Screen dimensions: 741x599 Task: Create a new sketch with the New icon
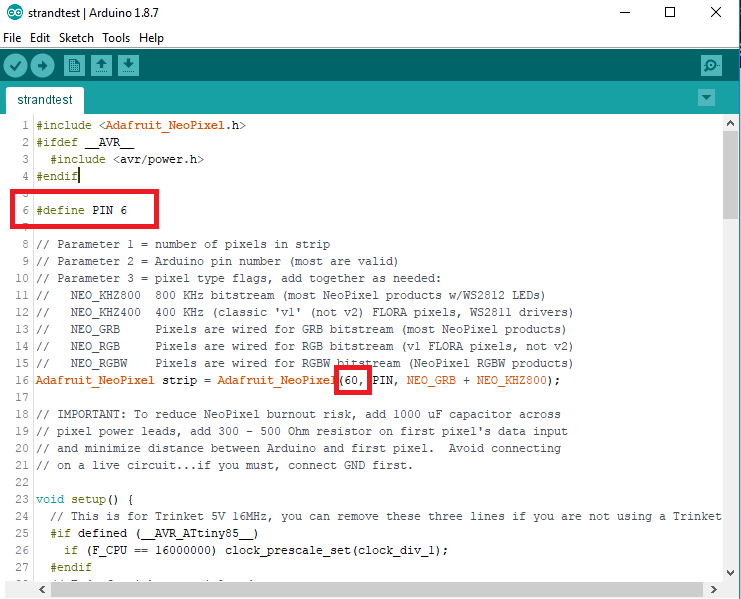[74, 66]
